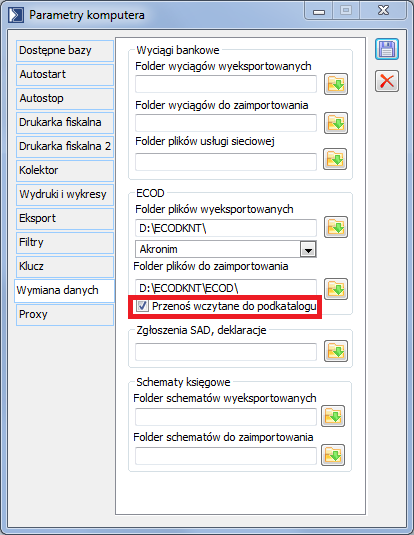Screen dimensions: 414x535
Task: Expand the Akronim dropdown arrow
Action: (x=308, y=249)
